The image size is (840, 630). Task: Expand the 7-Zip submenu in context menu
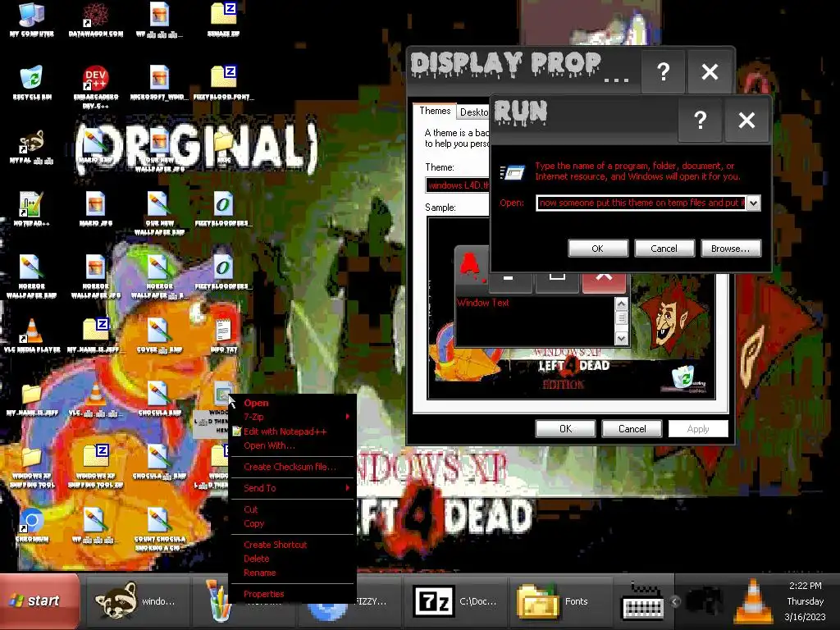tap(293, 417)
